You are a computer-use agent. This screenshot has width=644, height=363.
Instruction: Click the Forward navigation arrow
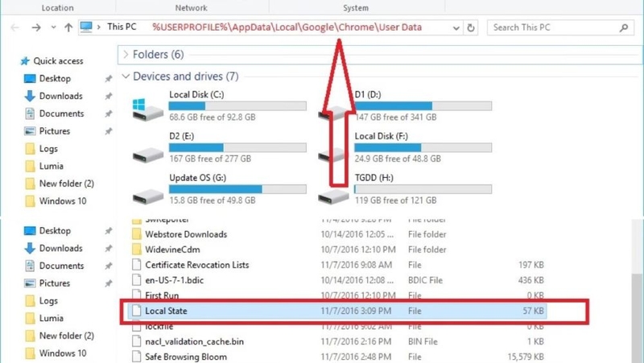coord(36,27)
